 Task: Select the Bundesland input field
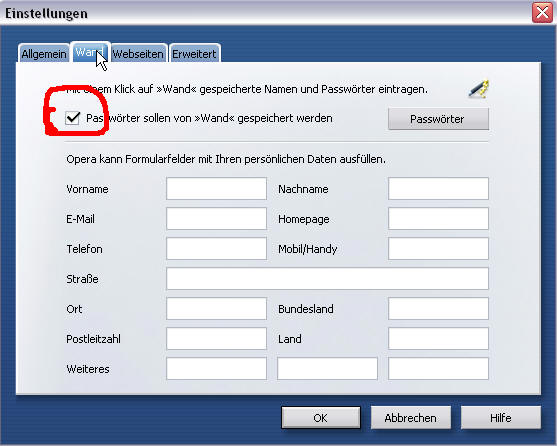(438, 309)
